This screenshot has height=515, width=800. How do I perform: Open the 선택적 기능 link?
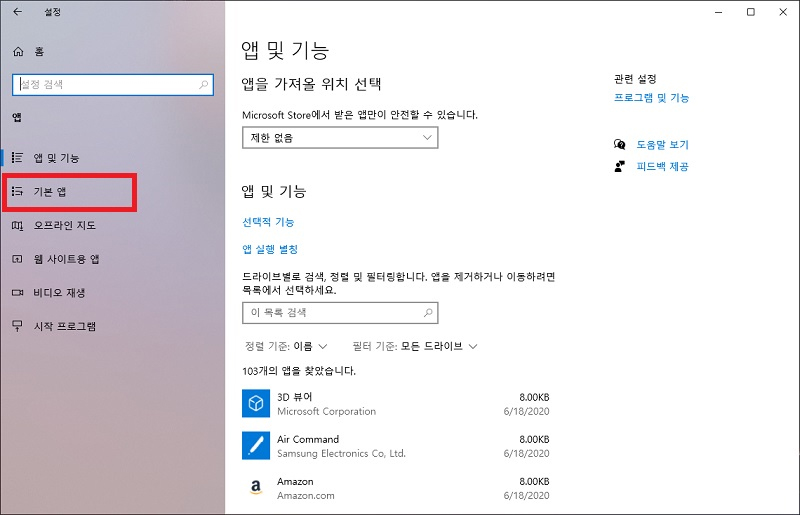click(x=268, y=222)
